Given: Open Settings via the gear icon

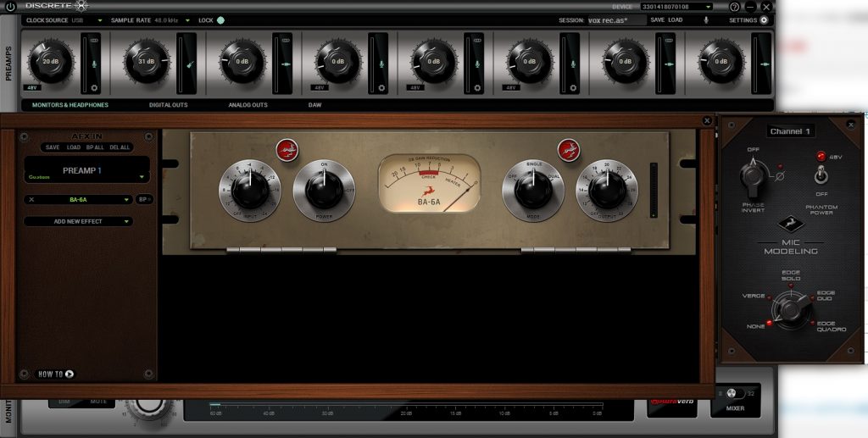Looking at the screenshot, I should point(764,20).
